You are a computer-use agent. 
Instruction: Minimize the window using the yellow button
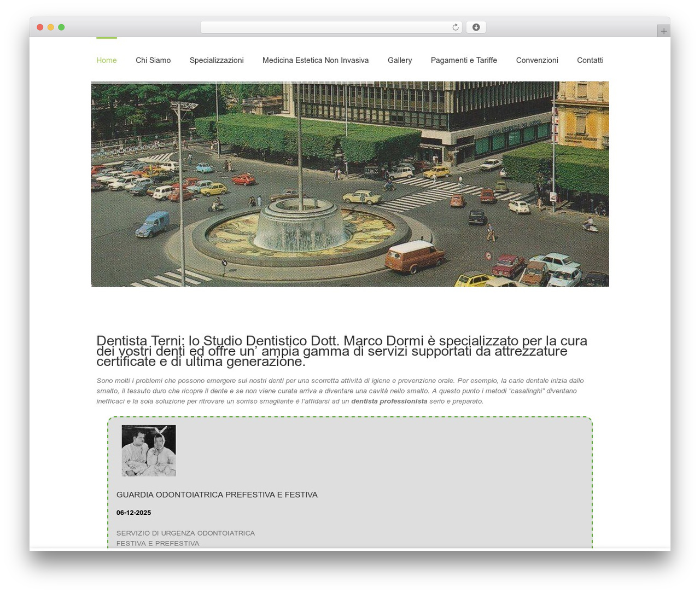tap(50, 27)
